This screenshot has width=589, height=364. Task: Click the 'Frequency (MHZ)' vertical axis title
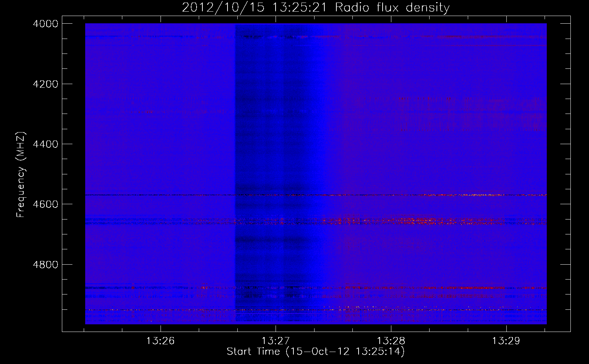coord(21,175)
